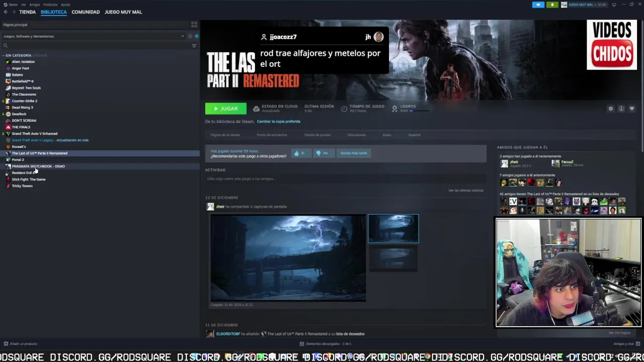This screenshot has width=644, height=362.
Task: Select The Classrooms in library
Action: (x=24, y=95)
